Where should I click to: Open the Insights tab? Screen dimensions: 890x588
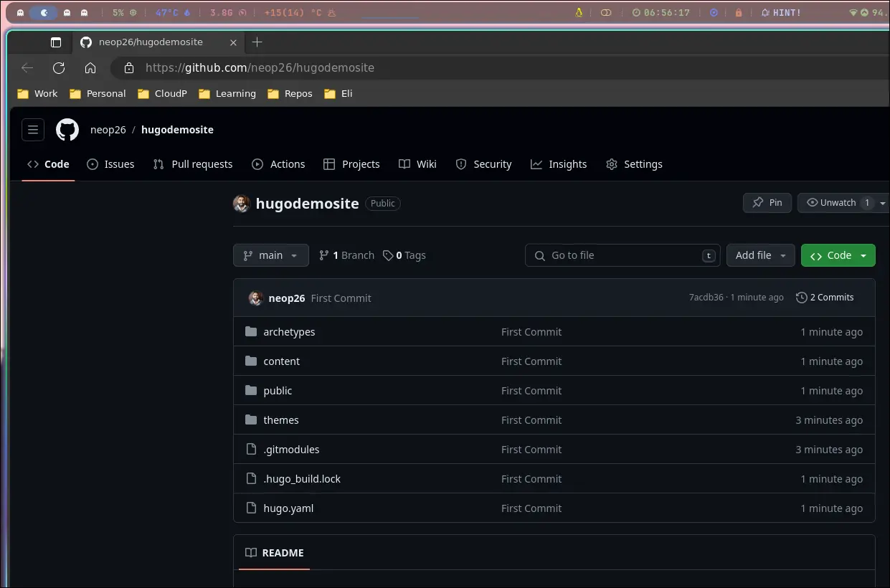559,164
